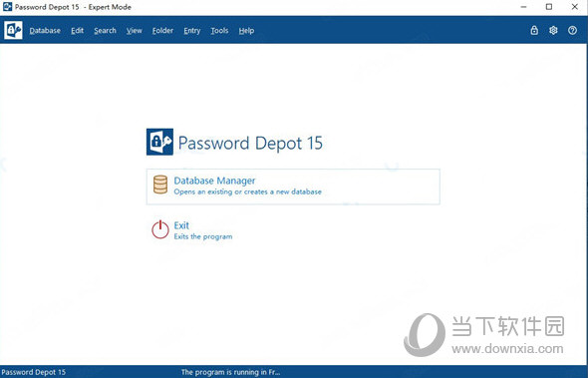
Task: Open the View menu
Action: pyautogui.click(x=135, y=31)
